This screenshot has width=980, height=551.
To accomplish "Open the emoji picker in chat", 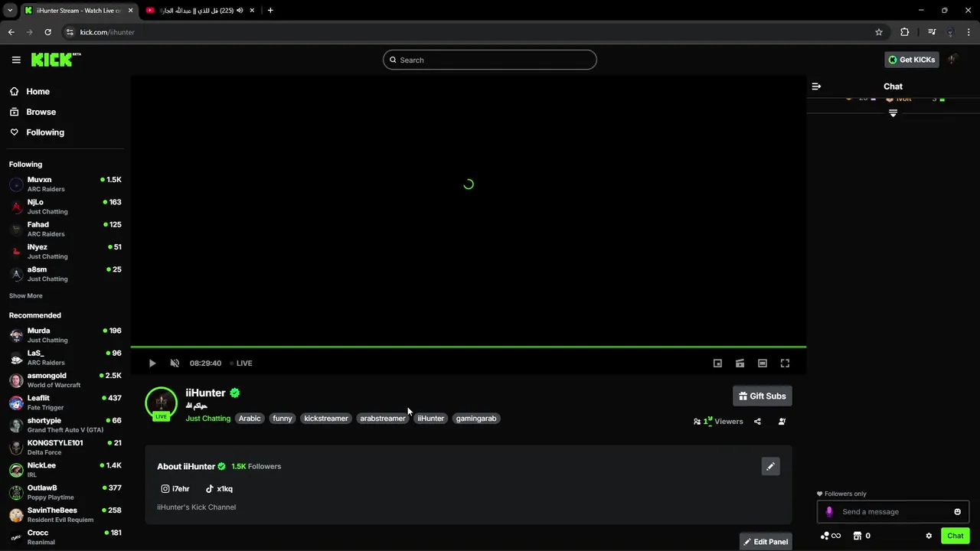I will pyautogui.click(x=957, y=512).
